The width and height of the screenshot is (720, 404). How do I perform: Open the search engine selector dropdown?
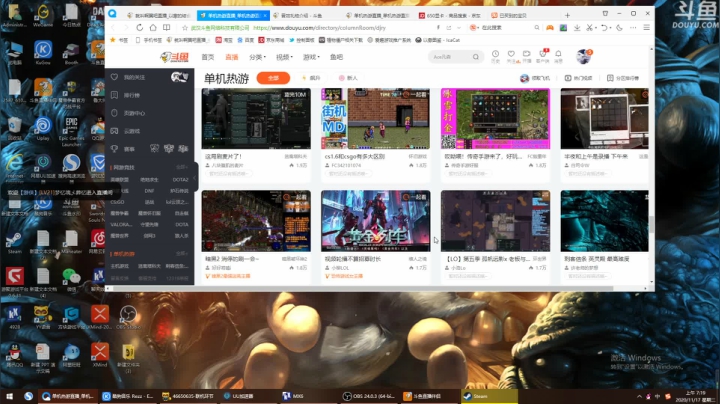473,28
